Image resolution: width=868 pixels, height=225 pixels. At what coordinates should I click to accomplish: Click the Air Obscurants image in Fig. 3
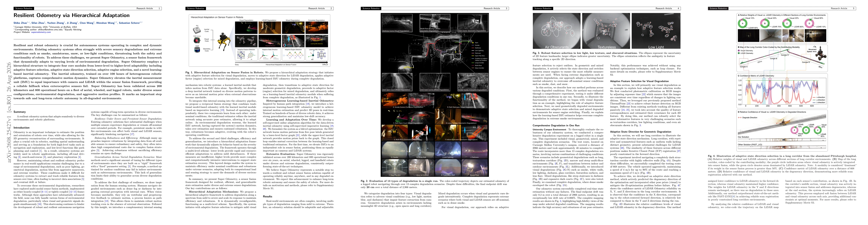556,31
